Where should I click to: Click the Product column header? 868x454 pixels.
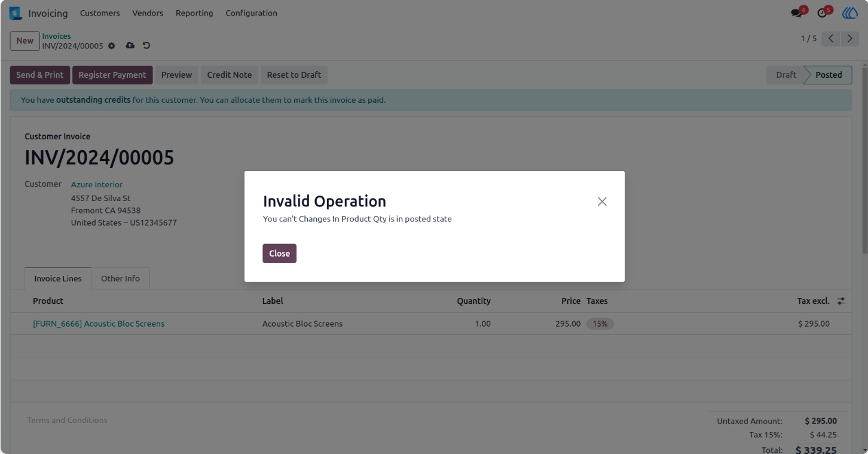48,301
